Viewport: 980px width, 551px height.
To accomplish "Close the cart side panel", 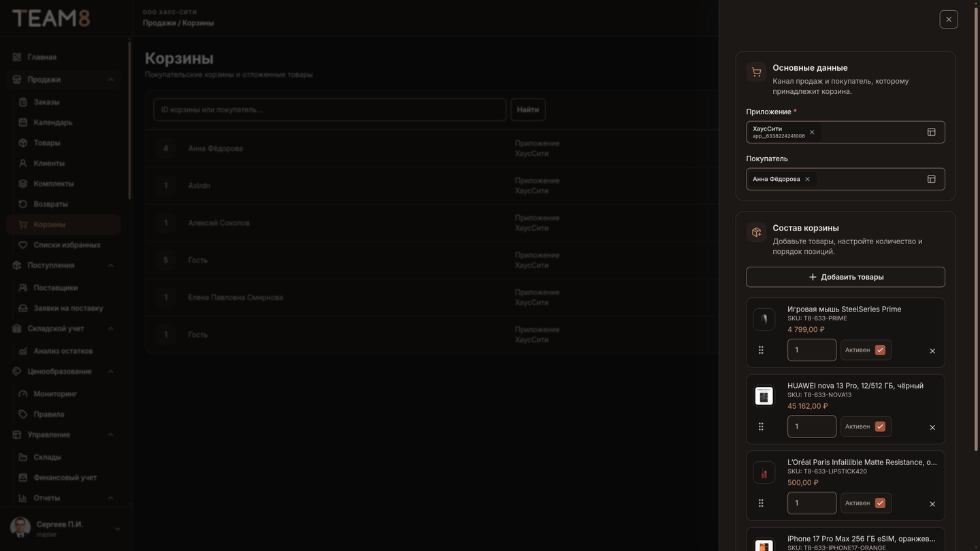I will coord(949,19).
